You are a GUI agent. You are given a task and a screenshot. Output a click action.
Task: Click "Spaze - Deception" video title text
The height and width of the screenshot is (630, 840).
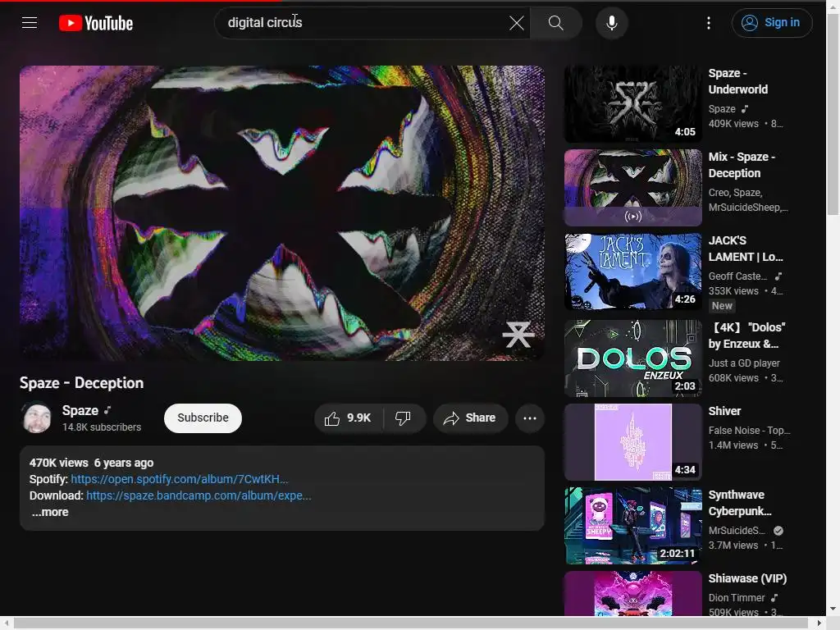pos(81,383)
